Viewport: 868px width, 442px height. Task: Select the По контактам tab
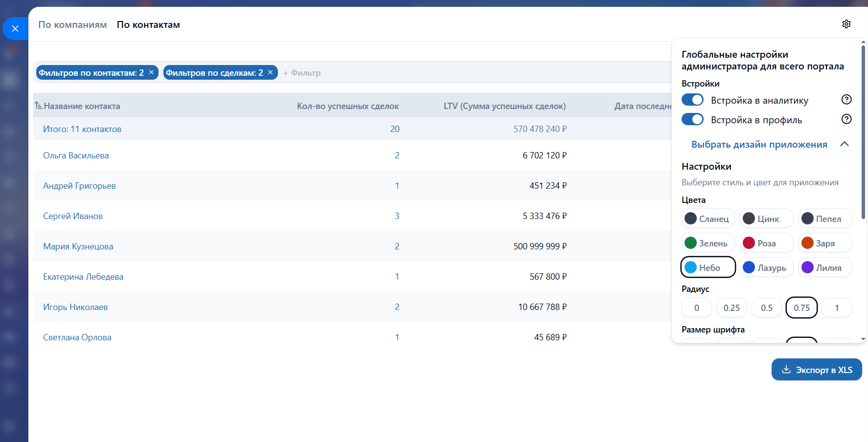click(x=148, y=25)
